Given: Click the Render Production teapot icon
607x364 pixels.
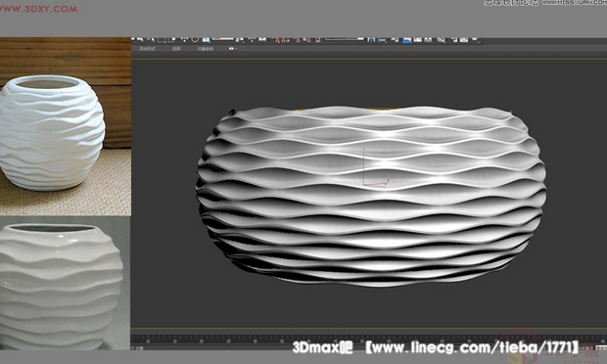Looking at the screenshot, I should (474, 39).
